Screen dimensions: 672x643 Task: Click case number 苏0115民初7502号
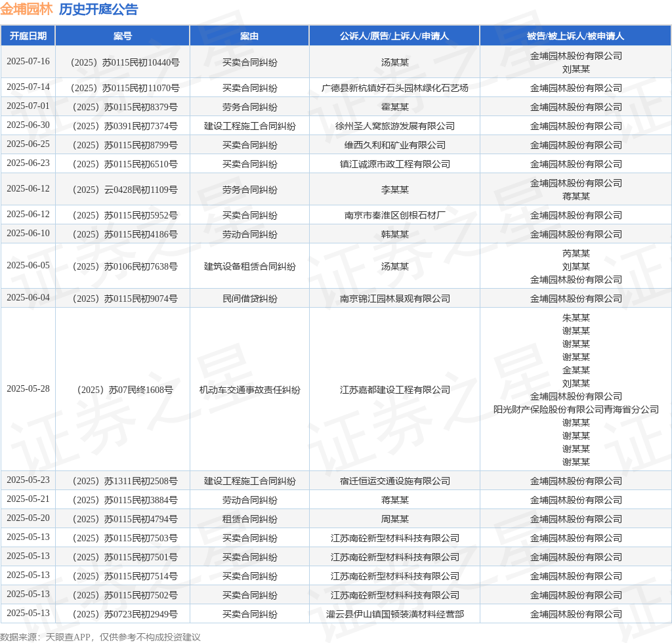point(125,595)
